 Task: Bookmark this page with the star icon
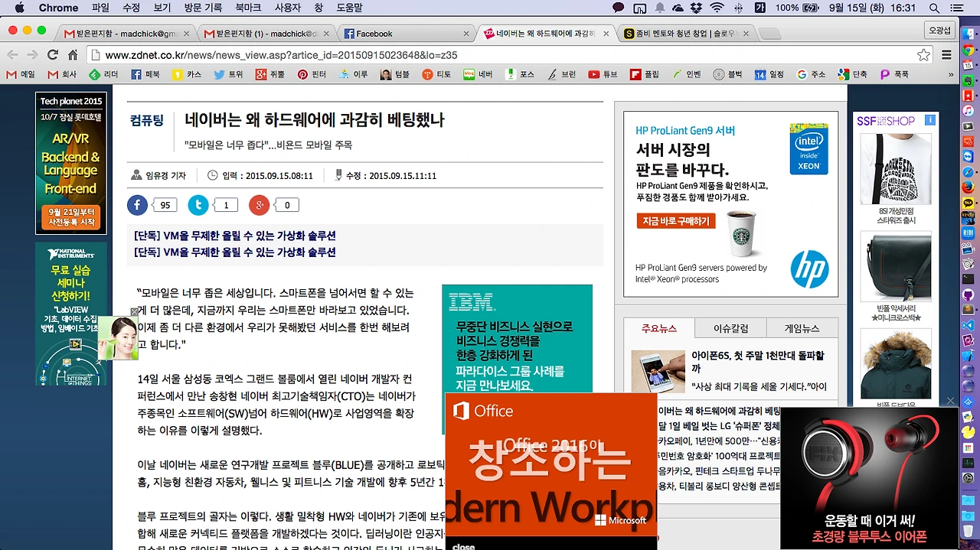coord(923,55)
